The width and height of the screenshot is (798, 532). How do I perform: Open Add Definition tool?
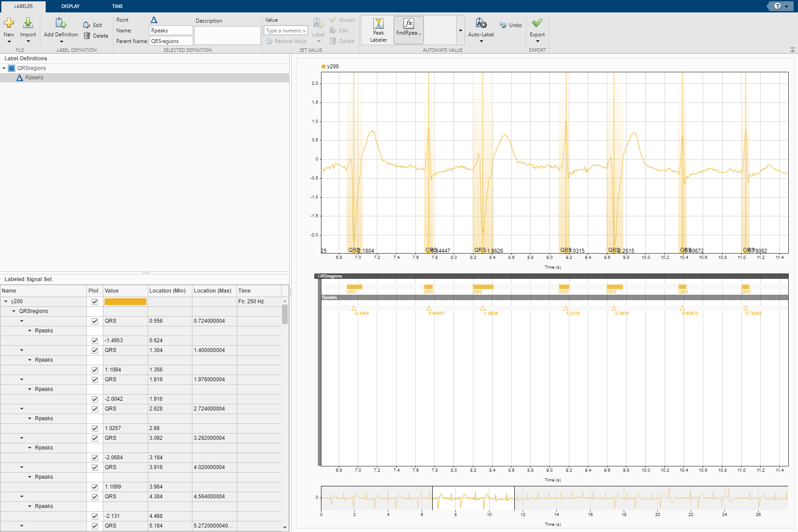(61, 24)
